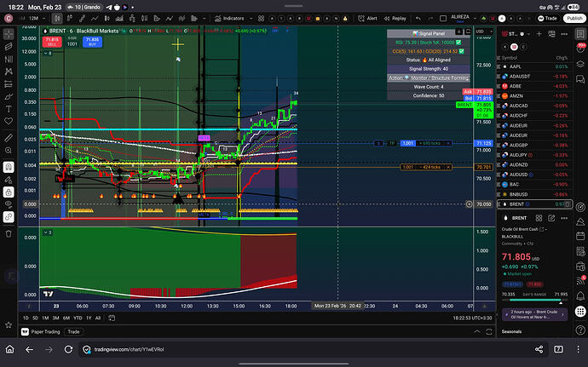Open the Fibonacci tools icon

[x=9, y=59]
